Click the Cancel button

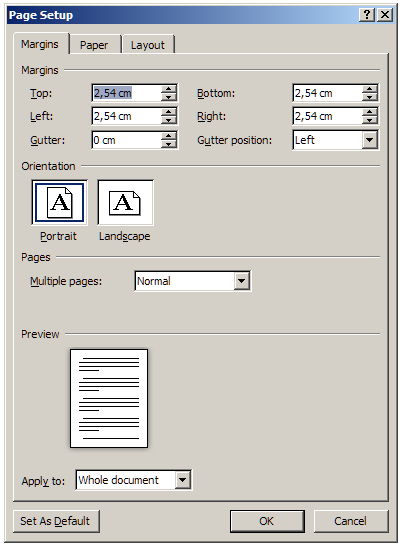point(351,521)
